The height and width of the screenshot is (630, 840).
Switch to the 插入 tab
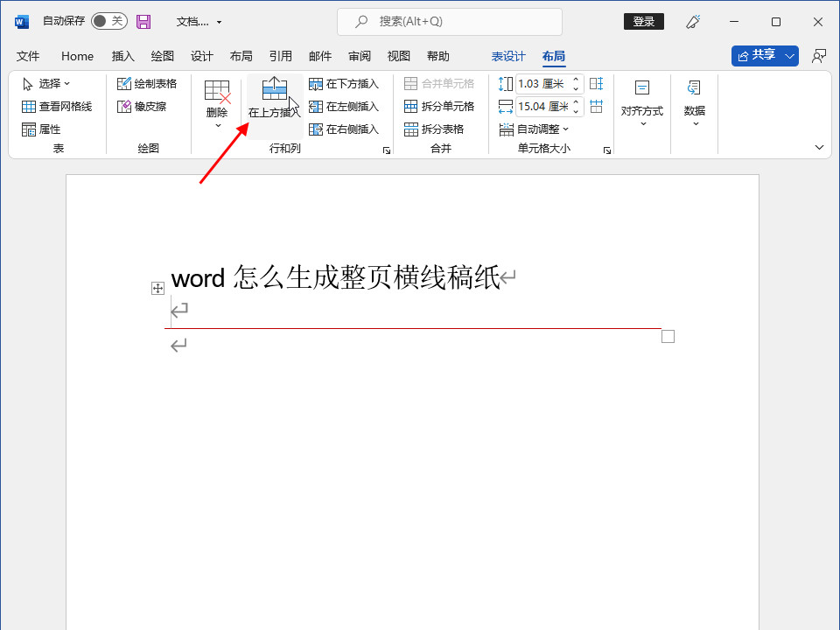click(122, 56)
